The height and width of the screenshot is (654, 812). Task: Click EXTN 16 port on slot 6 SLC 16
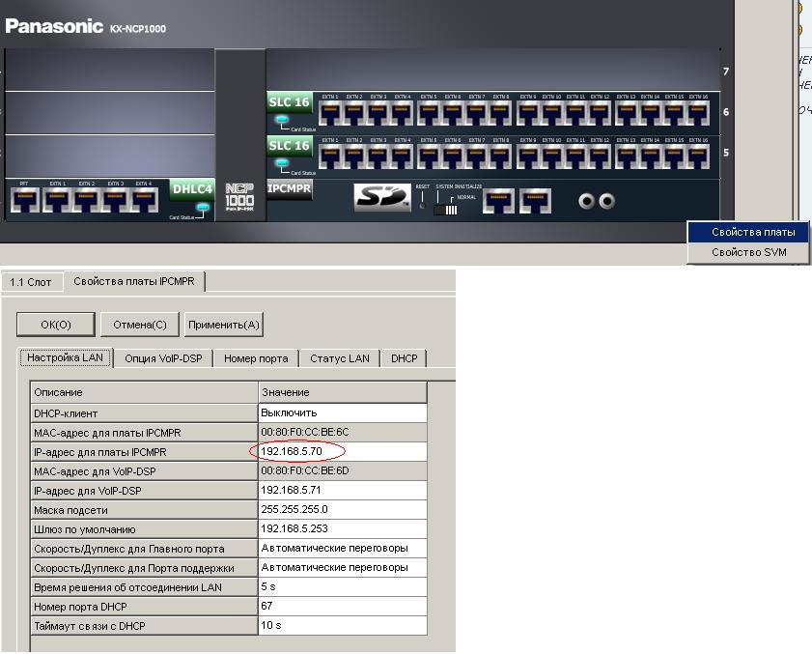[x=698, y=113]
